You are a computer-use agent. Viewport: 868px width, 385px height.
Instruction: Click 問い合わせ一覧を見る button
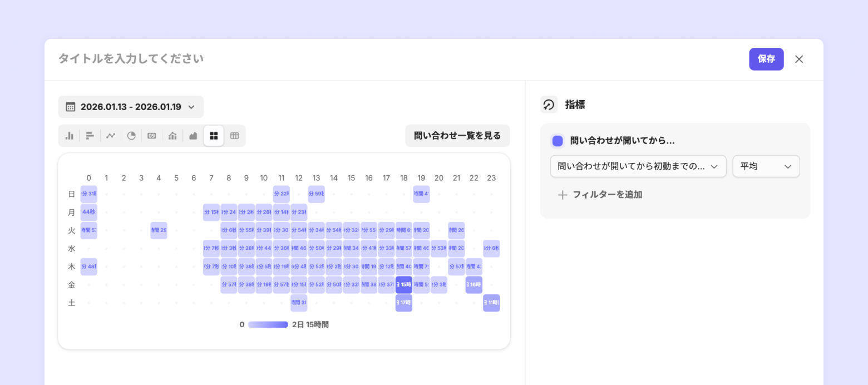[x=457, y=136]
